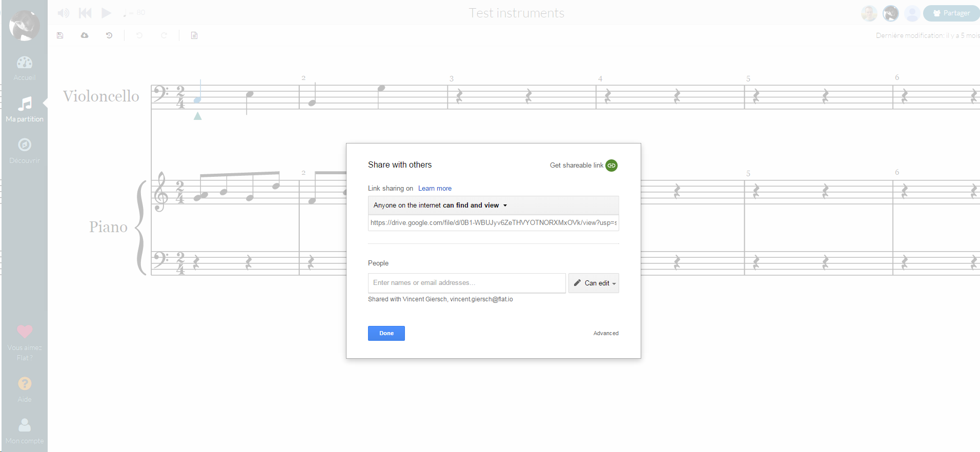Click the cloud export icon in toolbar
Screen dimensions: 980x452
(x=85, y=35)
